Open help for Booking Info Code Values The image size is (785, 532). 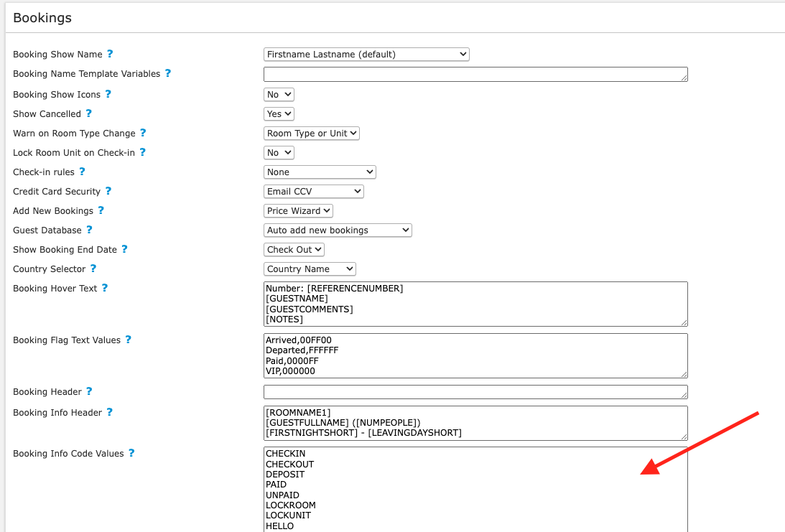click(x=131, y=453)
